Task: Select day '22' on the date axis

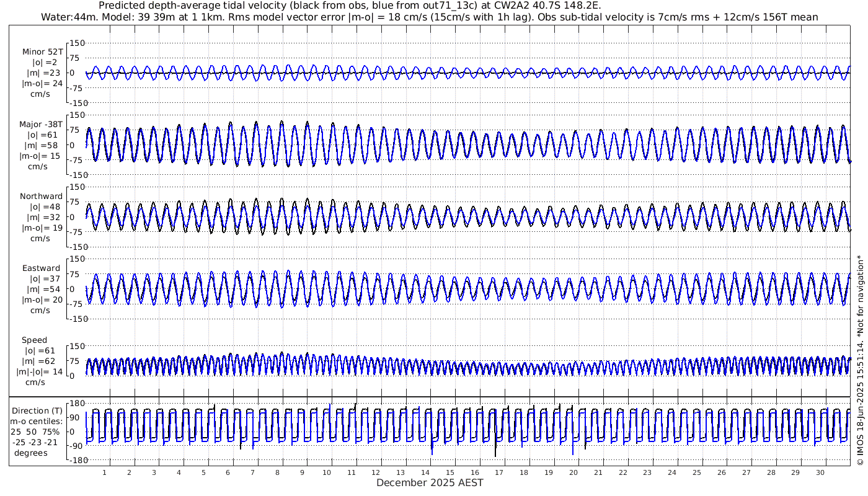Action: 622,472
